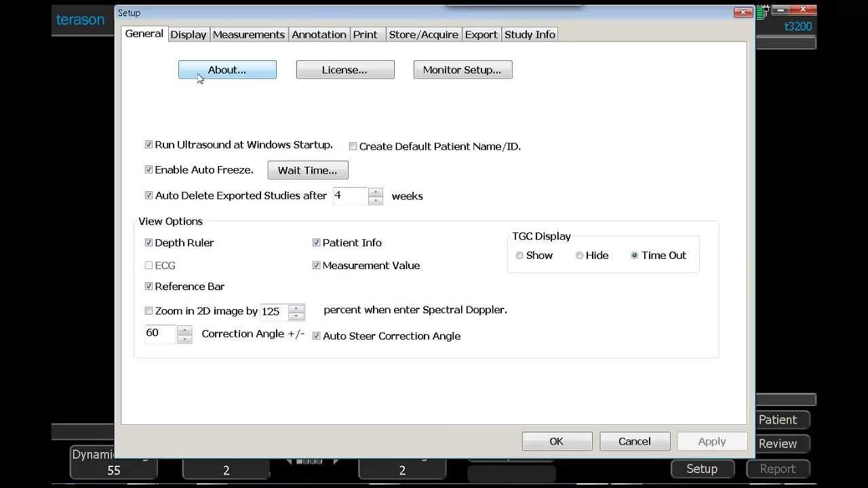Screen dimensions: 868x488
Task: Toggle Auto Delete Exported Studies checkbox
Action: (x=149, y=195)
